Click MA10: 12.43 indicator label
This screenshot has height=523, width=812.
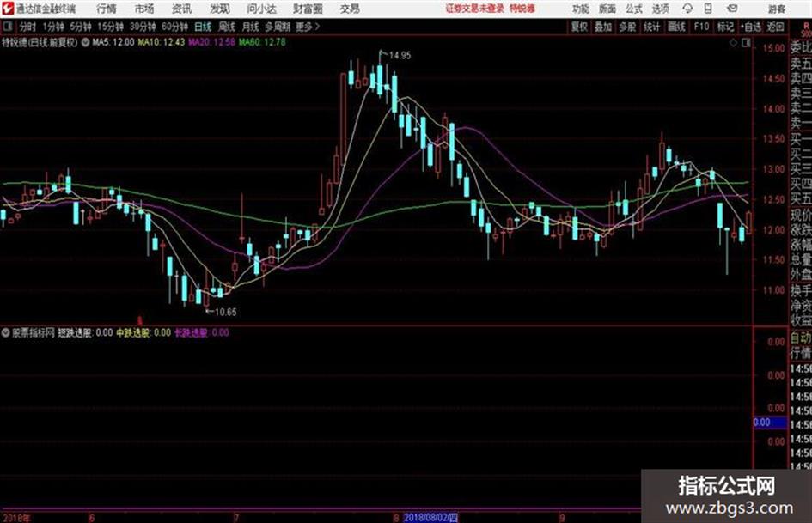click(161, 42)
